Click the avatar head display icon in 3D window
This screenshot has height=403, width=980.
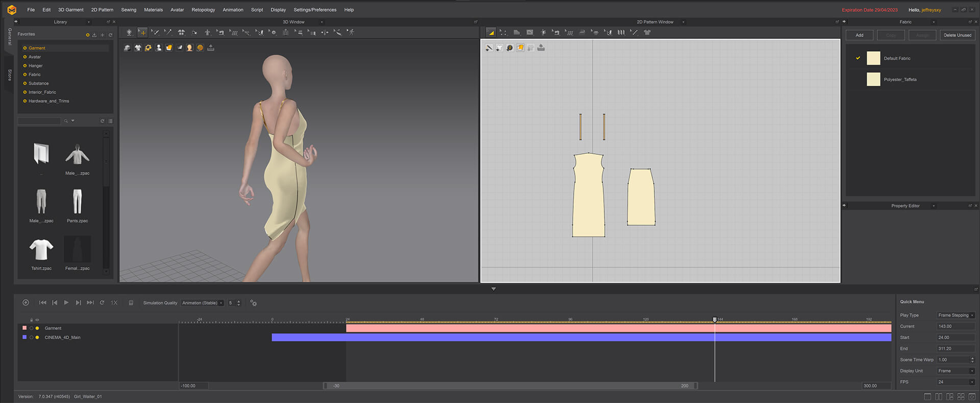189,48
